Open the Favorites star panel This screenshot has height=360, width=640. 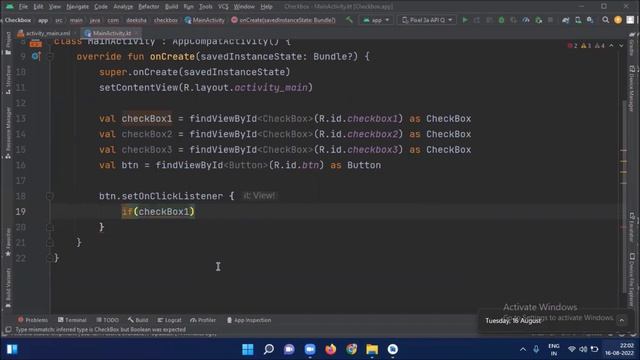click(x=8, y=242)
